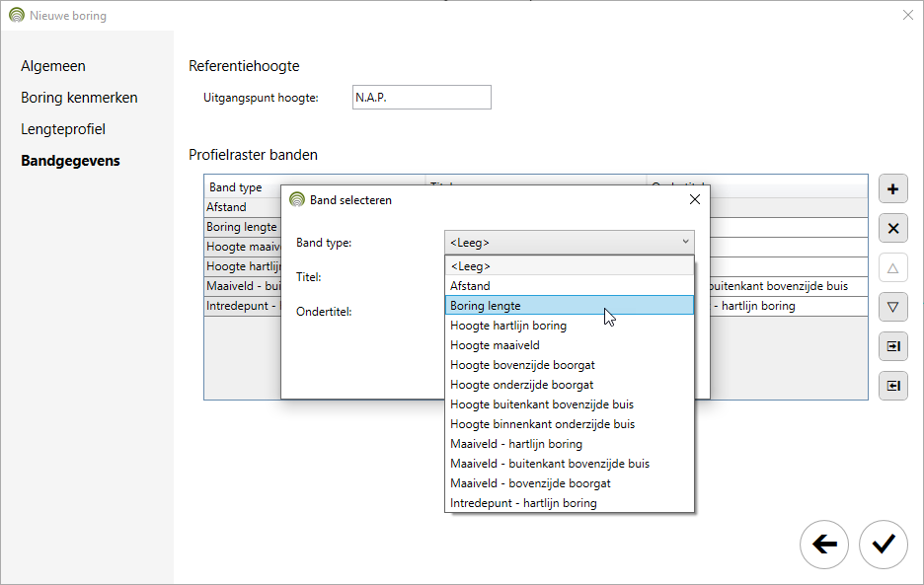Screen dimensions: 924x585
Task: Confirm with the checkmark button
Action: coord(883,545)
